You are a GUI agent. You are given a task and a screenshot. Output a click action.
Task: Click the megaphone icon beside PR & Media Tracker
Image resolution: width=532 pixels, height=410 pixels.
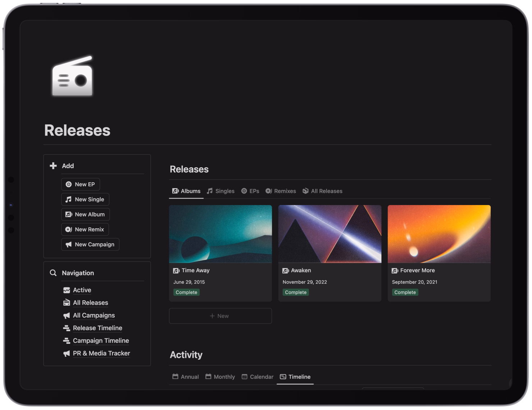coord(66,353)
